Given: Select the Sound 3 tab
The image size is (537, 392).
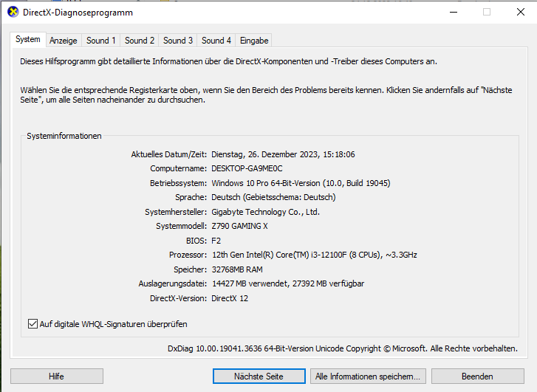Looking at the screenshot, I should [x=178, y=41].
